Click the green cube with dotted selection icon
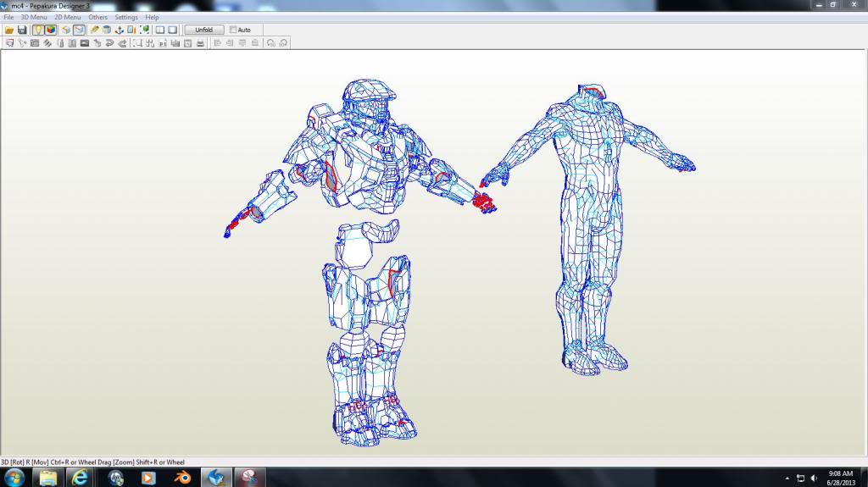The image size is (868, 487). coord(144,30)
